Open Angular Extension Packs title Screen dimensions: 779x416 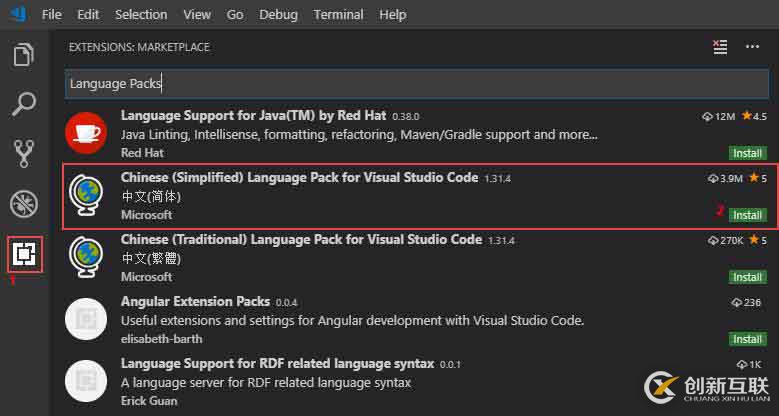tap(195, 302)
